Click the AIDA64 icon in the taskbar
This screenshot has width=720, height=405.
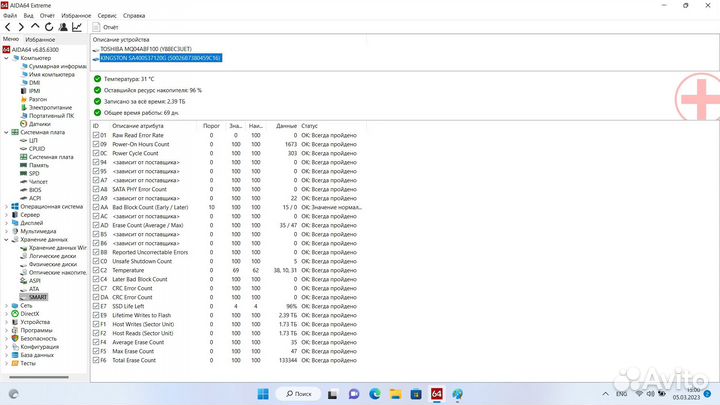(436, 391)
